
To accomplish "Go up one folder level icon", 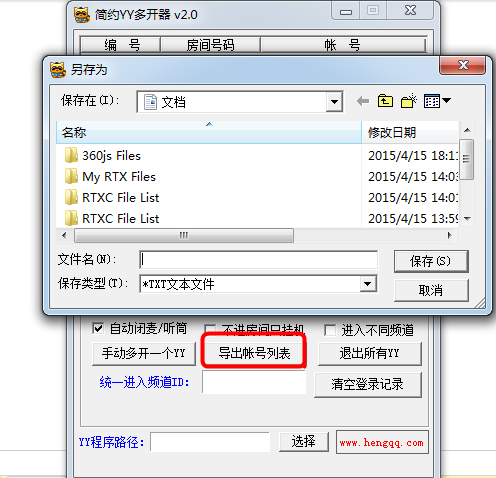I will 385,101.
